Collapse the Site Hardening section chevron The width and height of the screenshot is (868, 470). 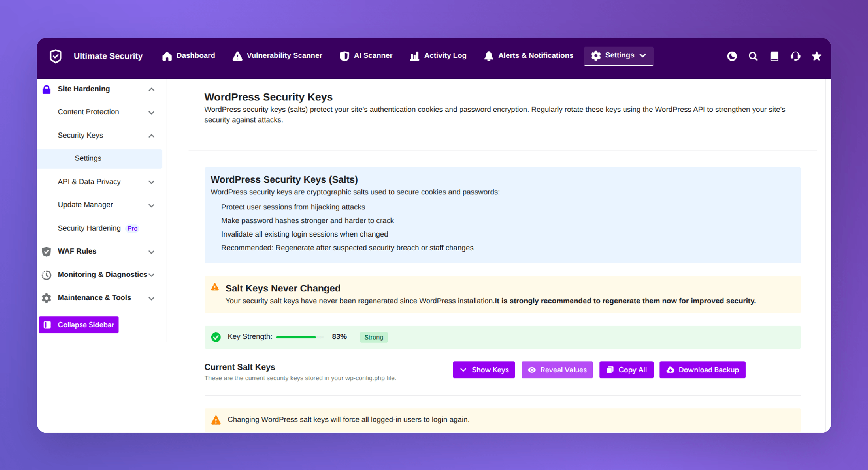[x=152, y=90]
